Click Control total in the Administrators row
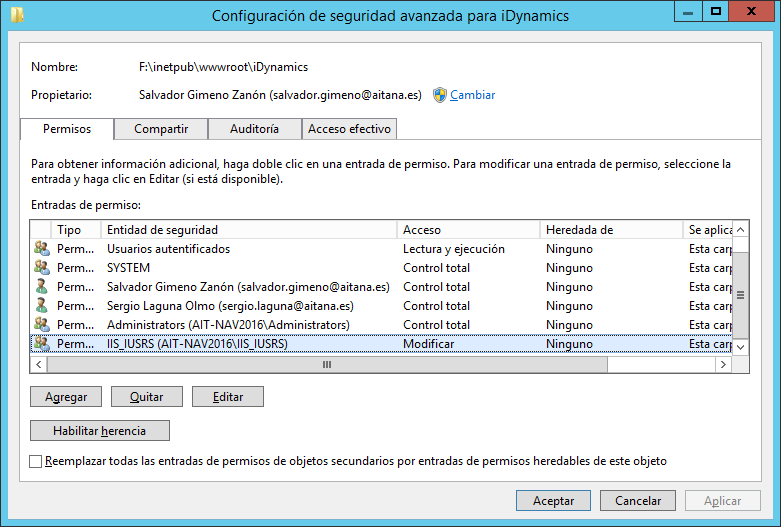 click(436, 324)
